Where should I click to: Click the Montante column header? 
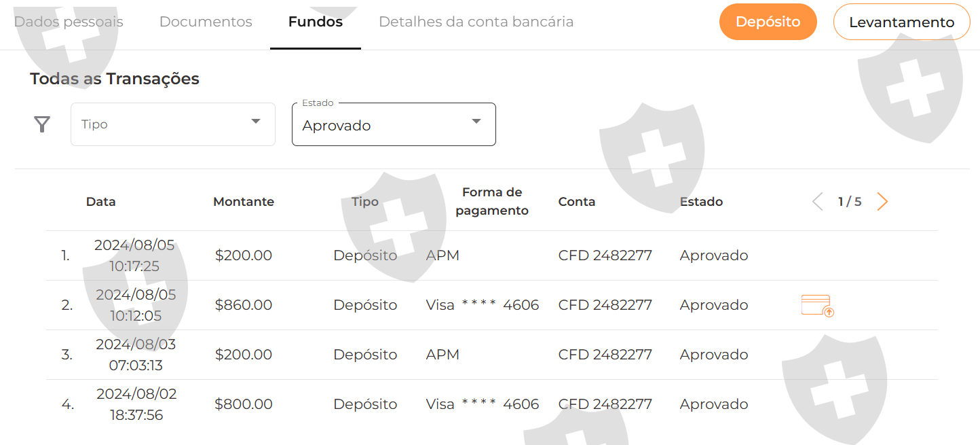click(x=244, y=202)
